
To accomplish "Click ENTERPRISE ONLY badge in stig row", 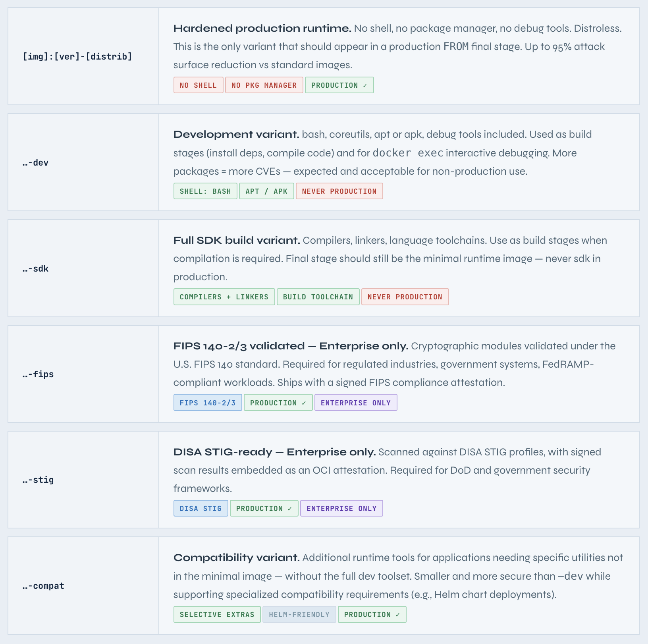I will coord(341,509).
